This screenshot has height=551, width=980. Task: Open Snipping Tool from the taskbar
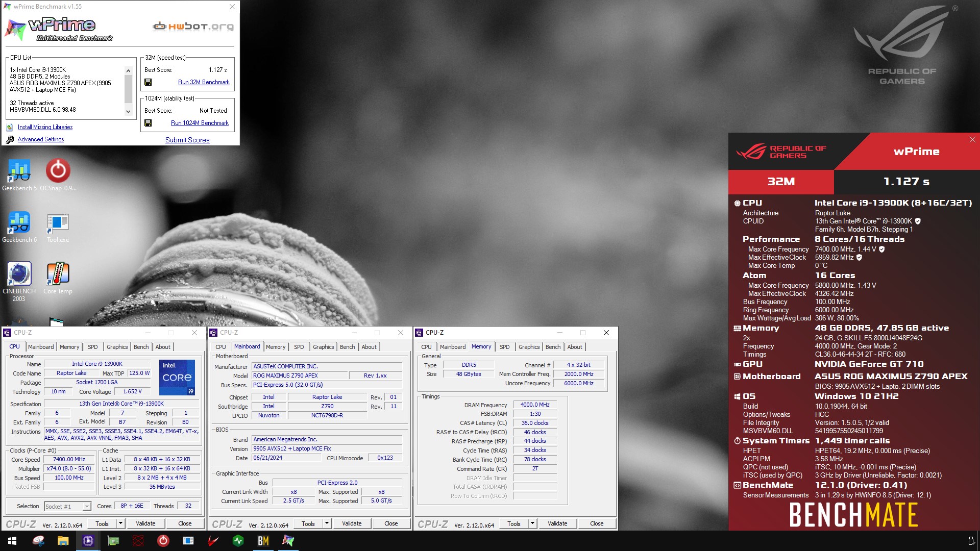point(38,541)
